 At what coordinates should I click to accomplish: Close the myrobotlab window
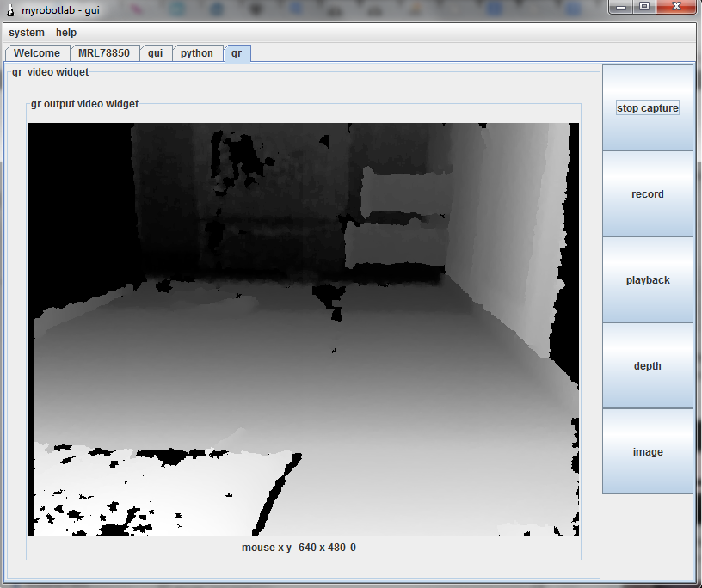[676, 7]
